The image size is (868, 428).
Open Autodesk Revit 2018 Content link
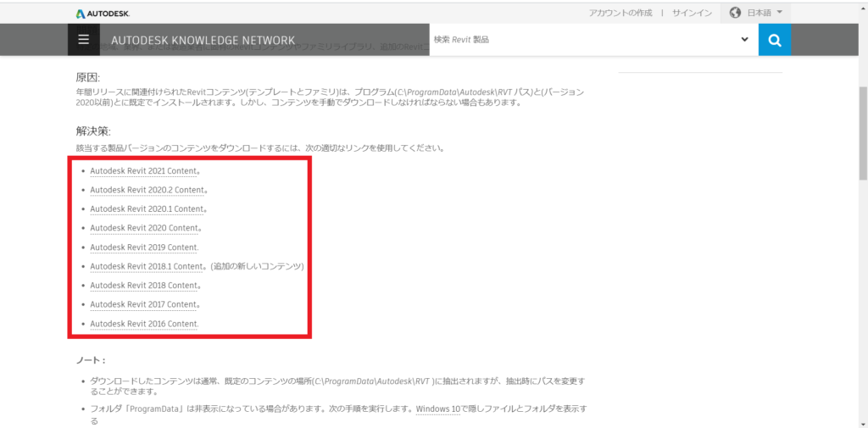143,285
